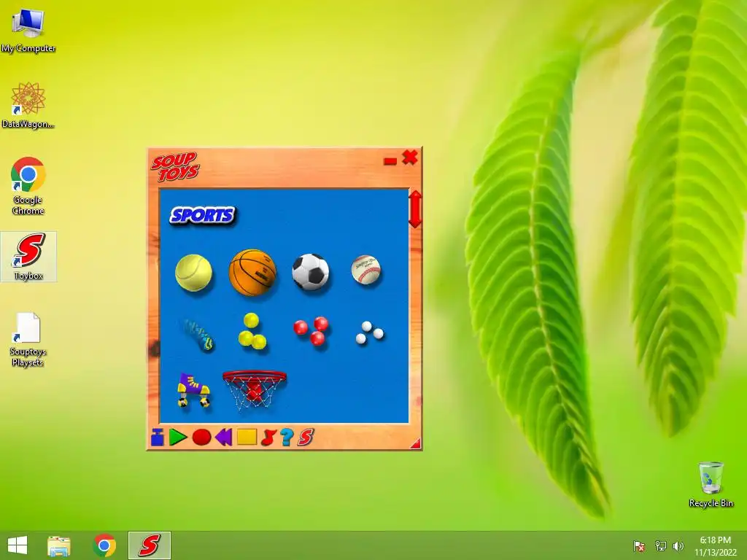The image size is (747, 560).
Task: Click the yellow stop square
Action: point(247,437)
